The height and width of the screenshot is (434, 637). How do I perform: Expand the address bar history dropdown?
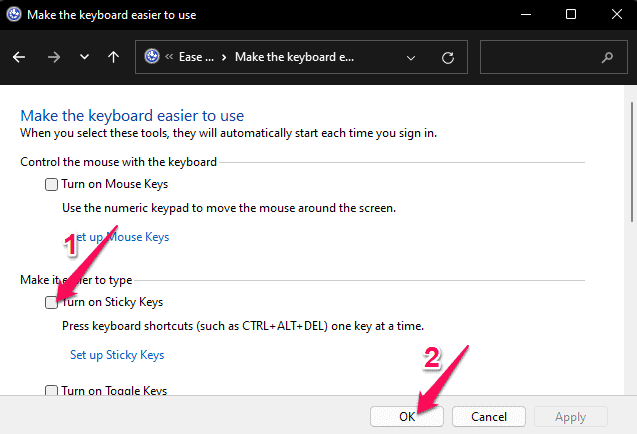coord(412,57)
